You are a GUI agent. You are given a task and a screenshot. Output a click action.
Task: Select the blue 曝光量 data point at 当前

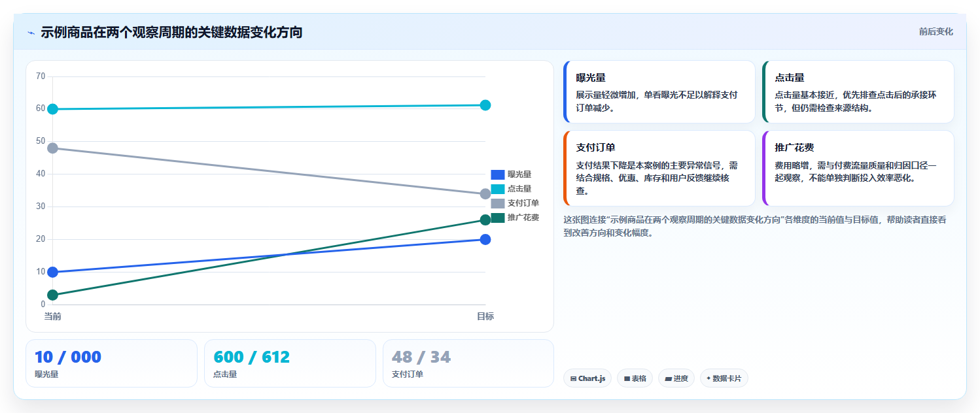(53, 272)
